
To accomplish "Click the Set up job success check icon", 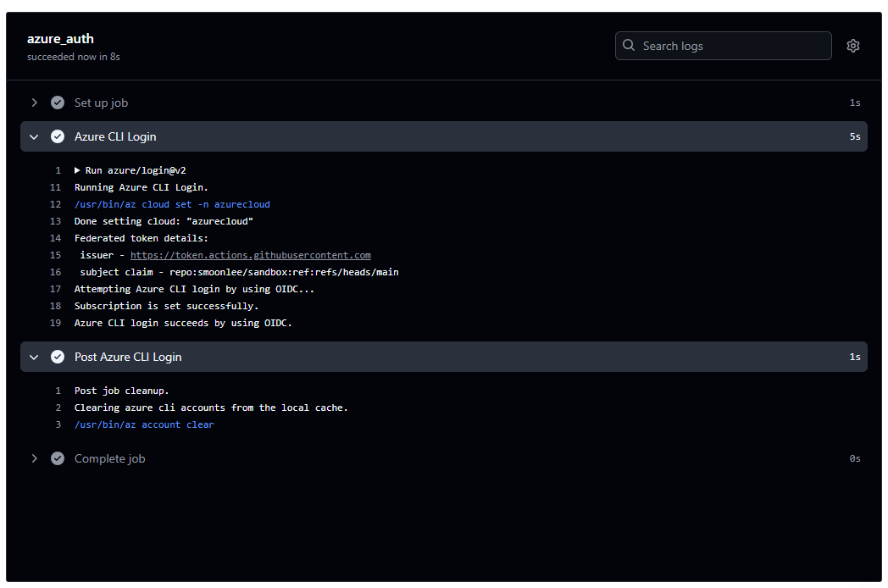I will (58, 103).
